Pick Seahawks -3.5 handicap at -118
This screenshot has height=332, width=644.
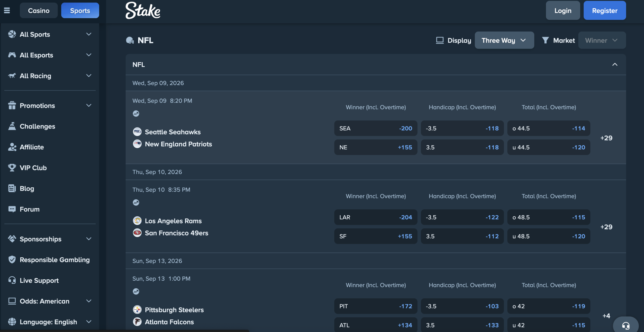(x=462, y=128)
